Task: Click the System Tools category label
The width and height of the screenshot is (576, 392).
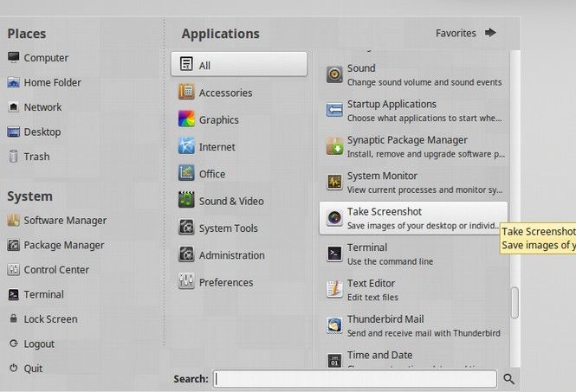Action: tap(228, 228)
